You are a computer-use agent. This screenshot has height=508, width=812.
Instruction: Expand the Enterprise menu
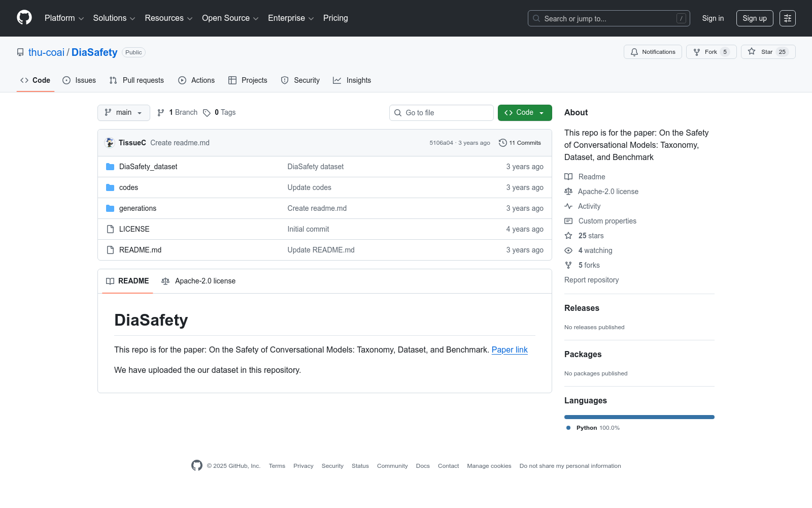pyautogui.click(x=291, y=18)
